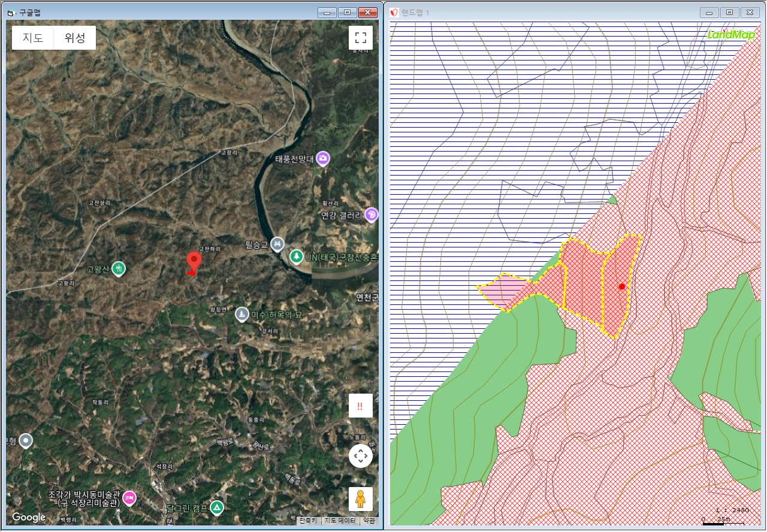This screenshot has width=767, height=532.
Task: Select 필승교 bridge marker icon
Action: (277, 244)
